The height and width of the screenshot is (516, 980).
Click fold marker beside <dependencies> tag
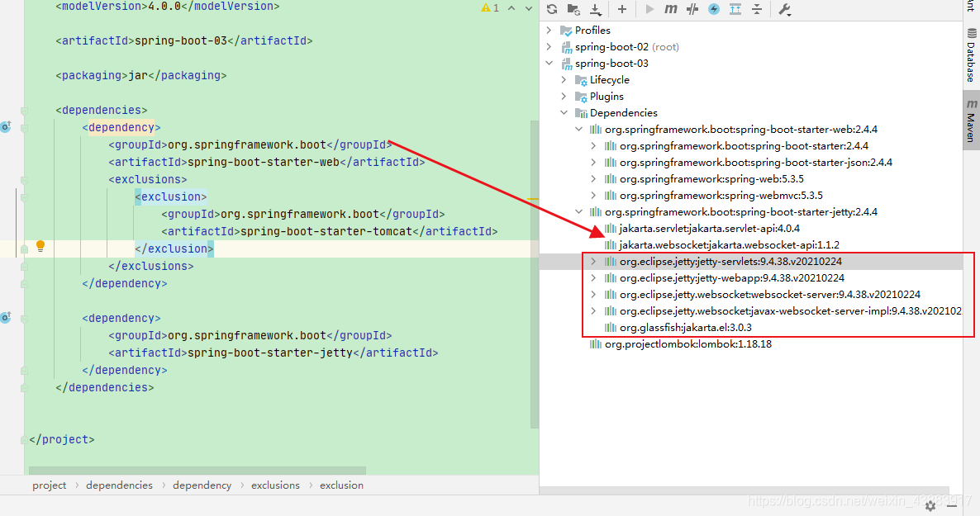coord(24,111)
